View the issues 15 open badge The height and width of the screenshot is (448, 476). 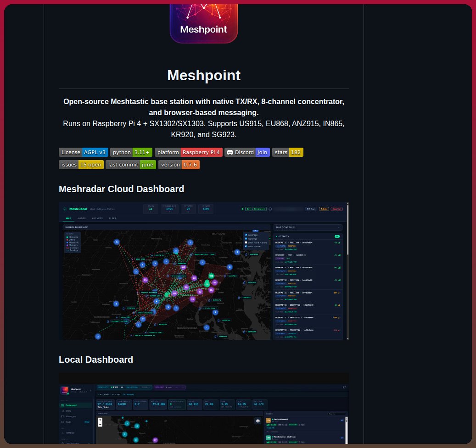tap(81, 165)
